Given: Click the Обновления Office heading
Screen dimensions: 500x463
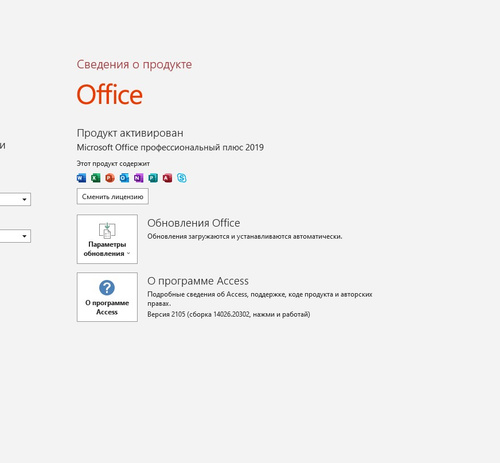Looking at the screenshot, I should [194, 223].
